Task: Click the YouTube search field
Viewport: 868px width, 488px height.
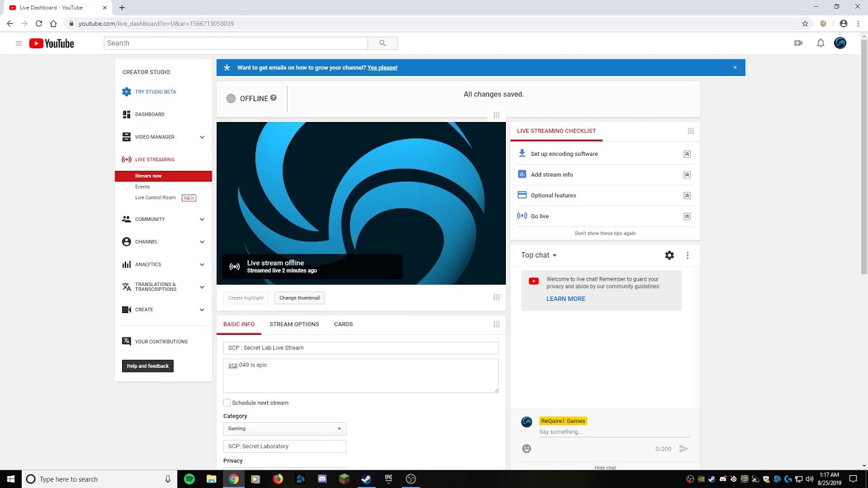Action: coord(236,43)
